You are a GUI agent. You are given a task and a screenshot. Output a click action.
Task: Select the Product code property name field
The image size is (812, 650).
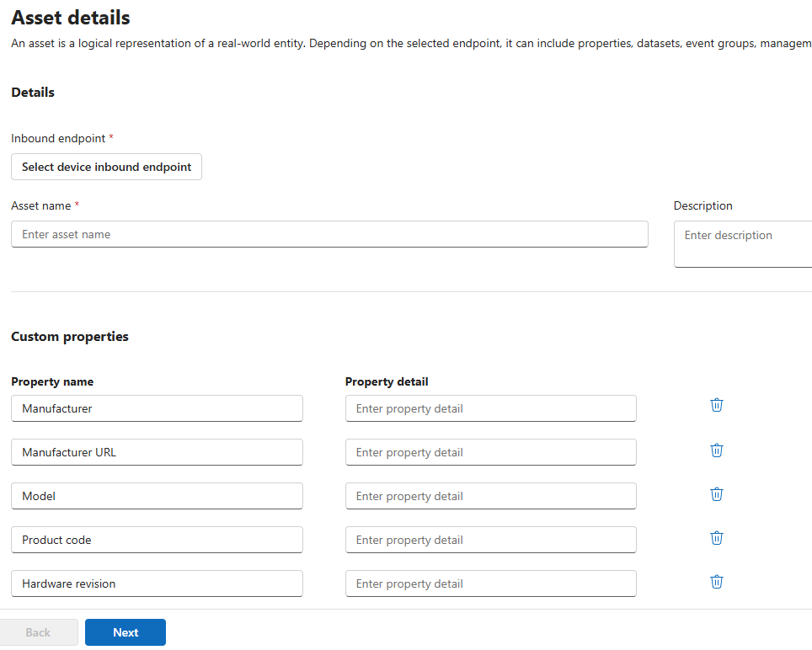pos(157,540)
